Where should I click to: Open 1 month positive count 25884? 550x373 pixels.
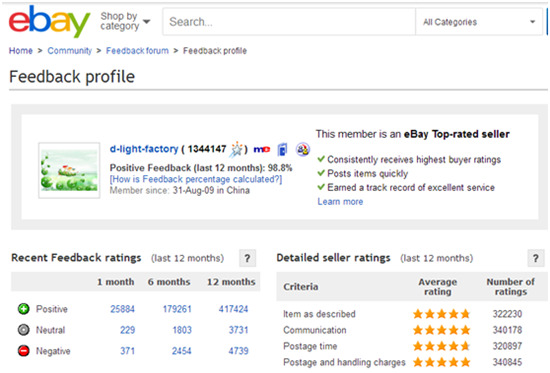tap(122, 309)
